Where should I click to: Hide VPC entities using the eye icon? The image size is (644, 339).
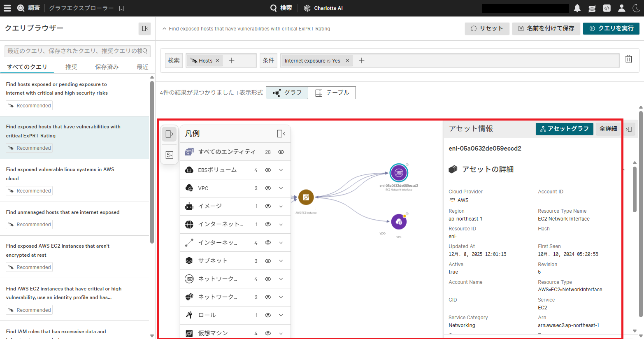(x=268, y=188)
